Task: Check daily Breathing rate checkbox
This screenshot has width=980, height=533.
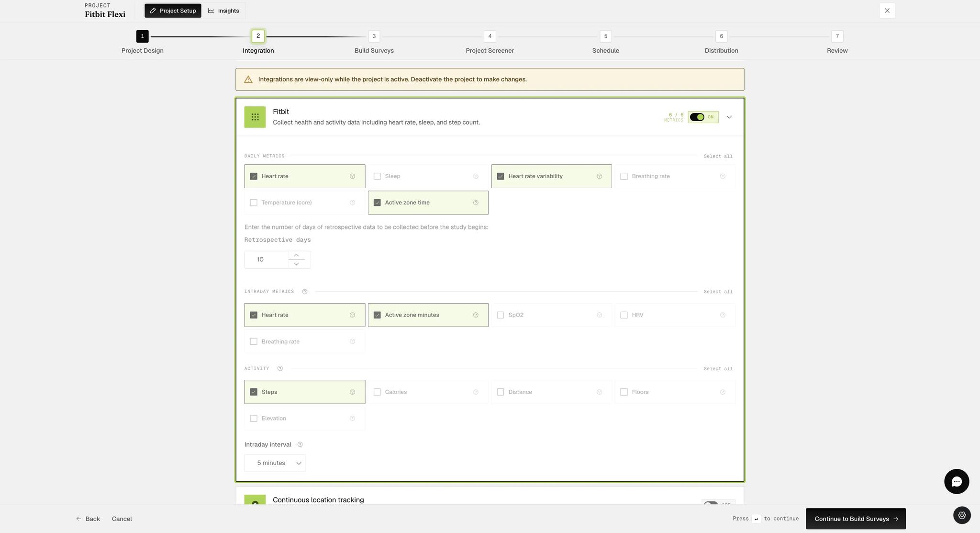Action: pyautogui.click(x=624, y=176)
